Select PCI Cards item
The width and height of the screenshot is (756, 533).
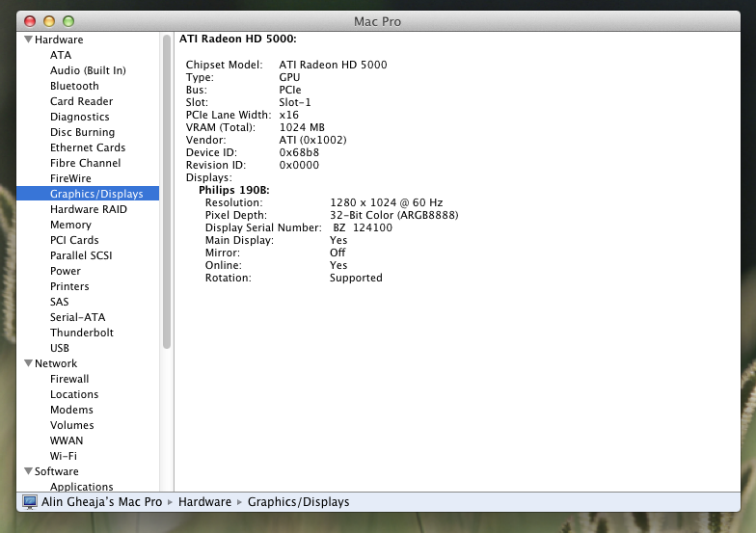(x=74, y=240)
